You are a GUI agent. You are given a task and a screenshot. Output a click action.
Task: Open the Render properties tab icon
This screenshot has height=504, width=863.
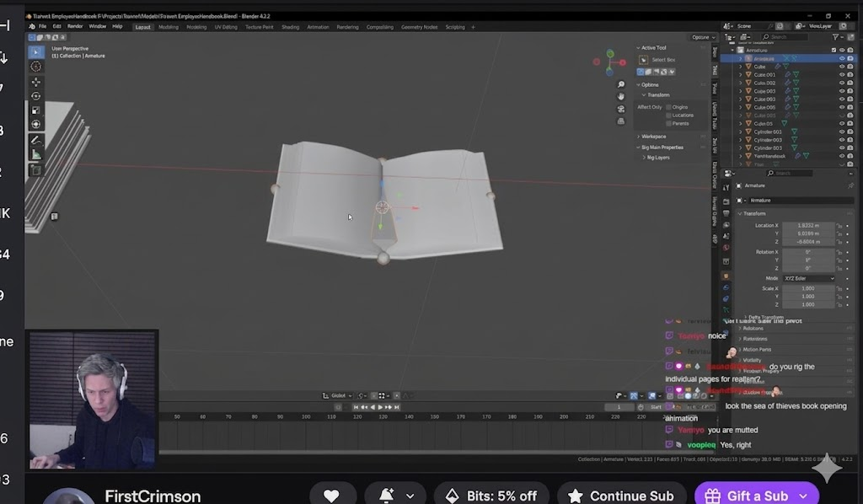coord(726,201)
